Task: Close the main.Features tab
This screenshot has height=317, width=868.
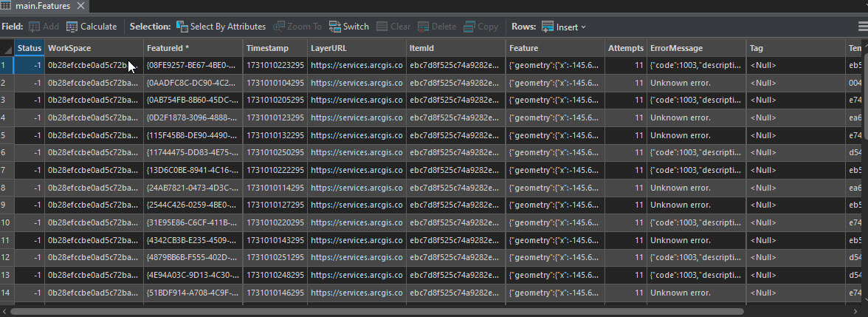Action: pyautogui.click(x=81, y=6)
